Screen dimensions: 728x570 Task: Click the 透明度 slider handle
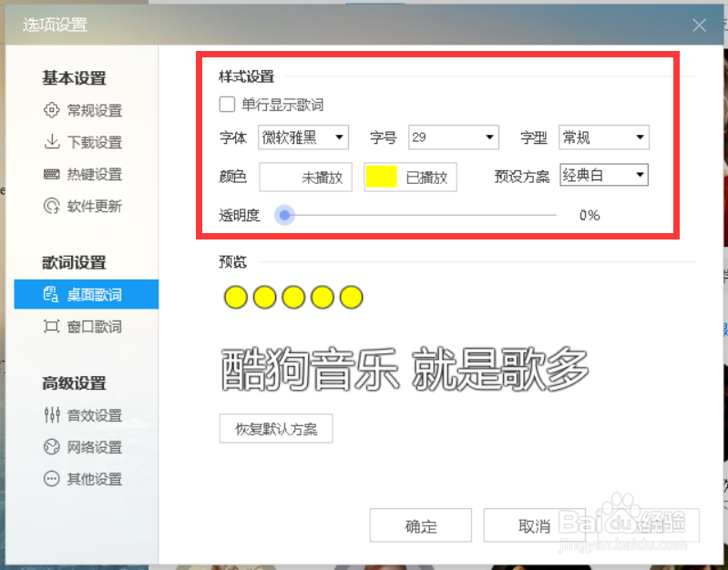pos(284,215)
